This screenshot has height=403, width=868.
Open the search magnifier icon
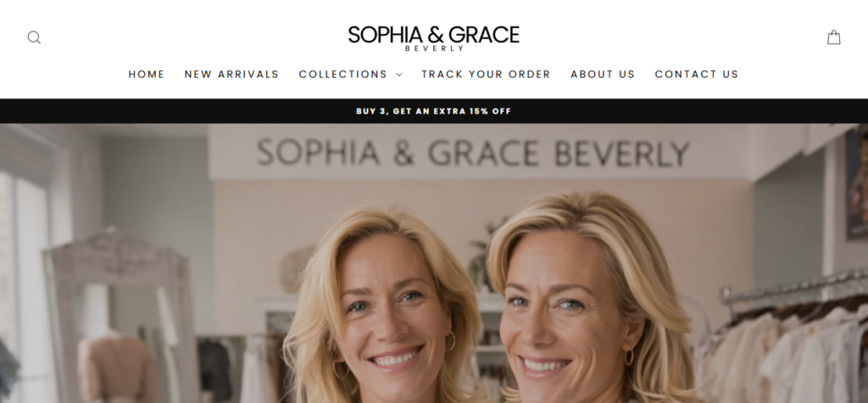(x=34, y=37)
